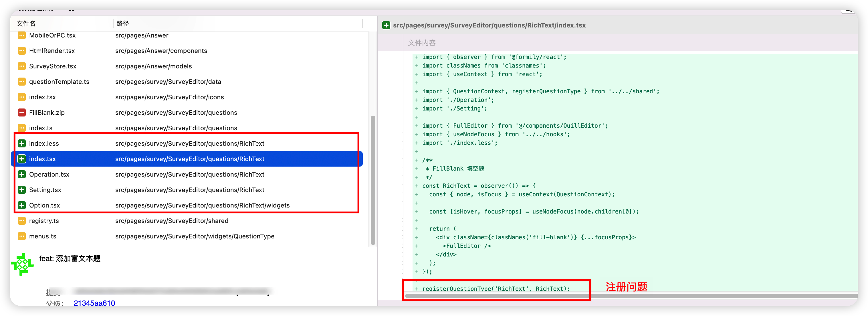Click the added-file icon in diff header
Screen dimensions: 868x316
pos(386,25)
